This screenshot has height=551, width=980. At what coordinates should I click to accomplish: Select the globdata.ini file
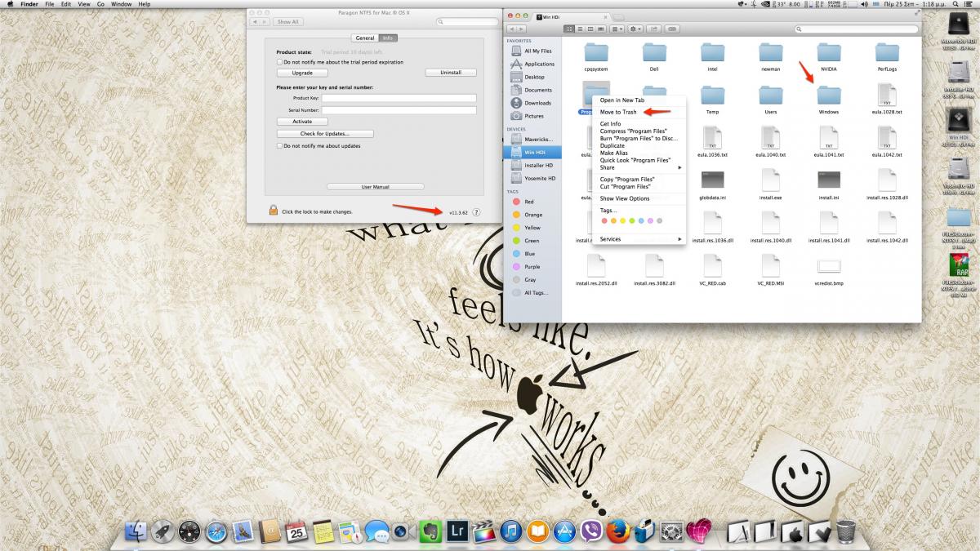[712, 185]
